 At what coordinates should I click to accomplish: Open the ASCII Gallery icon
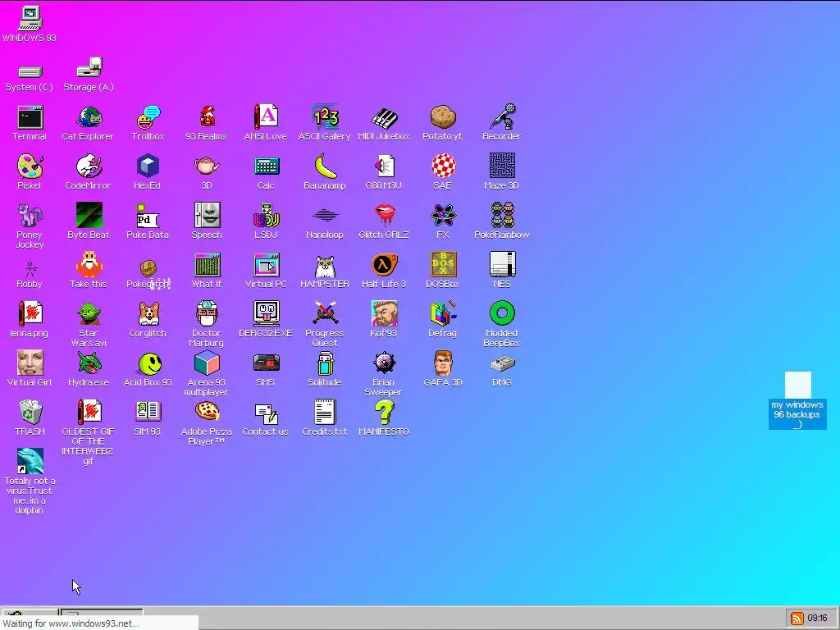(325, 117)
